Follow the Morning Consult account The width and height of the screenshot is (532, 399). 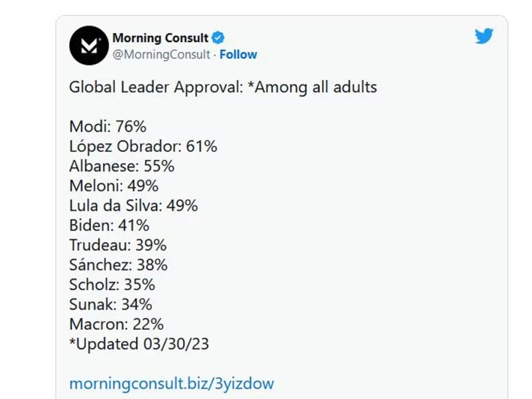(238, 54)
